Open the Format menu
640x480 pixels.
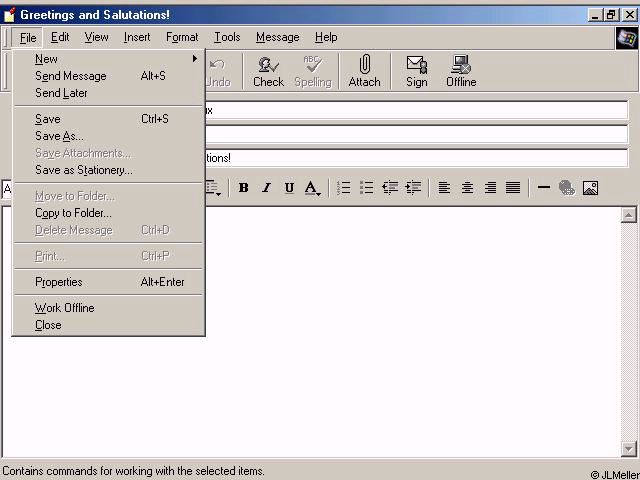[182, 37]
